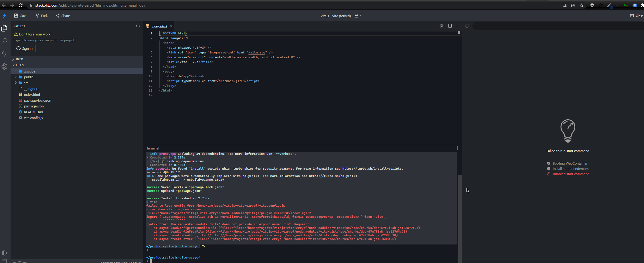Screen dimensions: 644x263
Task: Select the Search icon in left sidebar
Action: pos(4,41)
